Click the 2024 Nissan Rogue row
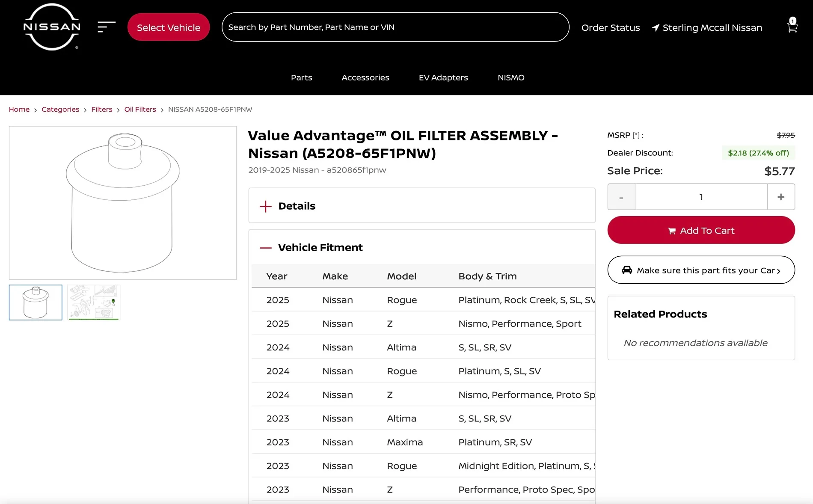The image size is (813, 504). [423, 371]
